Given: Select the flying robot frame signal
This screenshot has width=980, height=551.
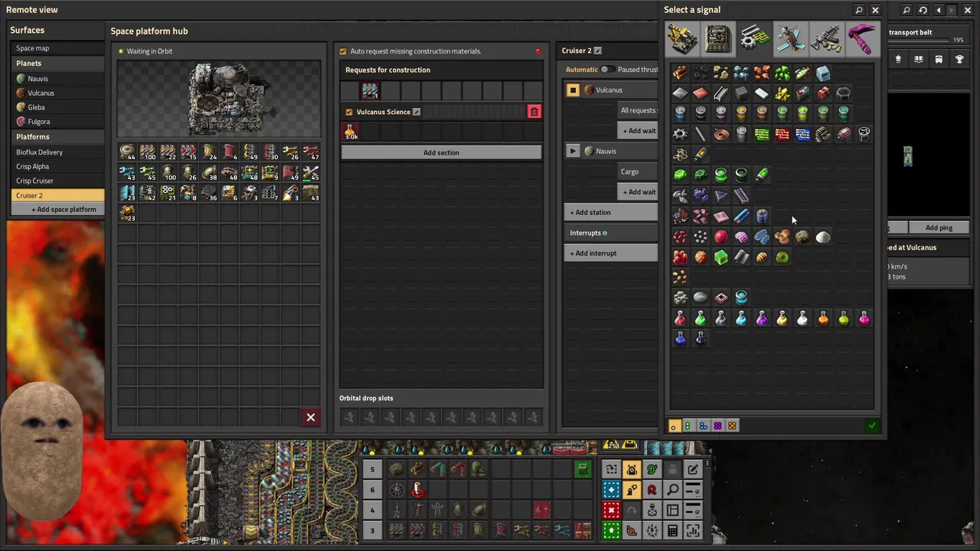Looking at the screenshot, I should click(x=864, y=134).
